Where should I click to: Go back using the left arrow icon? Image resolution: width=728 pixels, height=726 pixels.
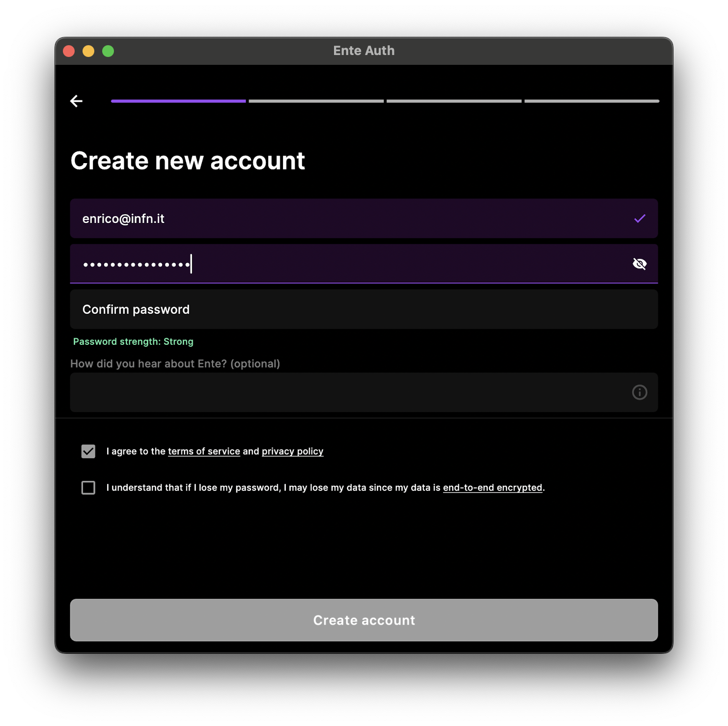tap(76, 101)
